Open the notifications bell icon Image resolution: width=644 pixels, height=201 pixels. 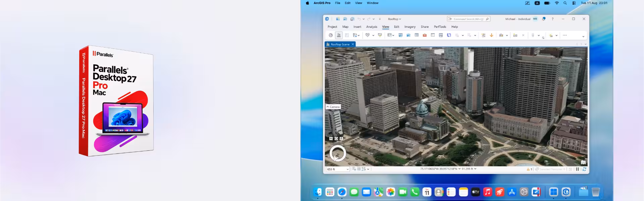point(544,19)
